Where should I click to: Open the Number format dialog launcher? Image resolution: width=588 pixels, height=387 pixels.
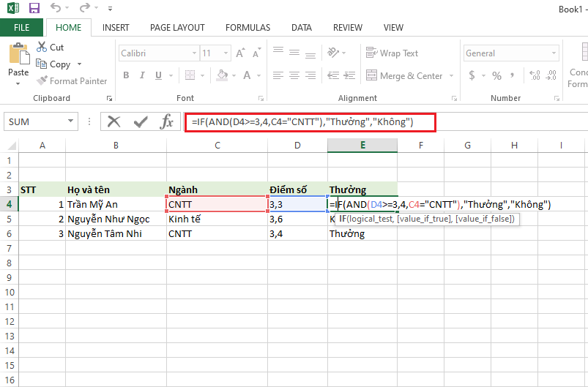pyautogui.click(x=557, y=98)
